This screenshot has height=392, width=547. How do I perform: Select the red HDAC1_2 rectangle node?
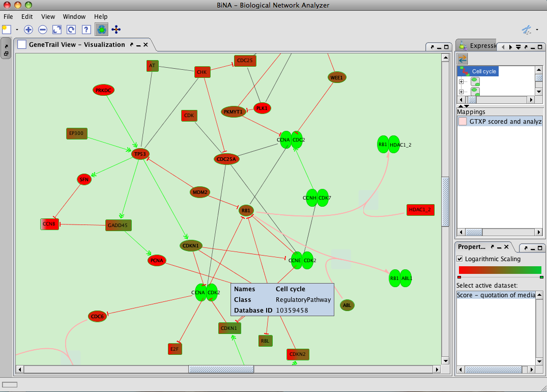[x=420, y=210]
